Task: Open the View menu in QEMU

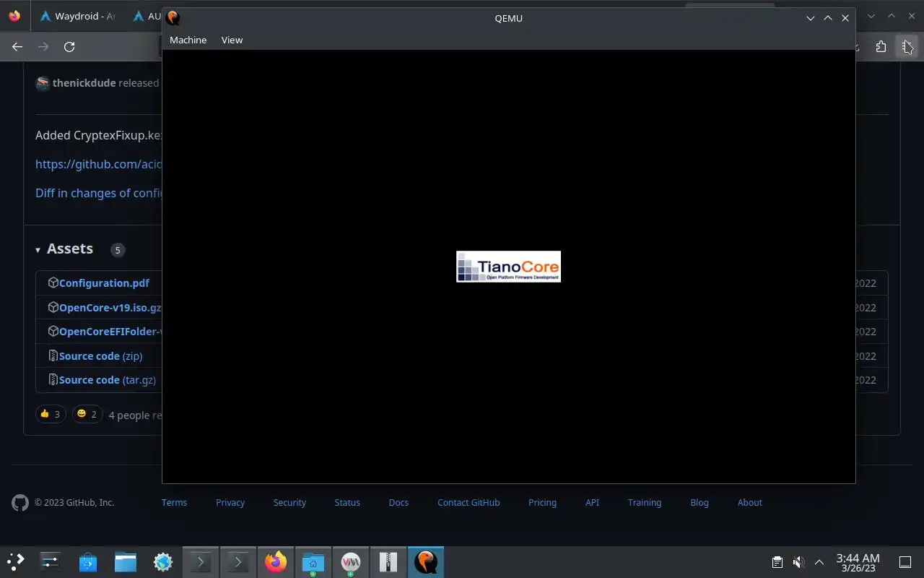Action: tap(232, 40)
